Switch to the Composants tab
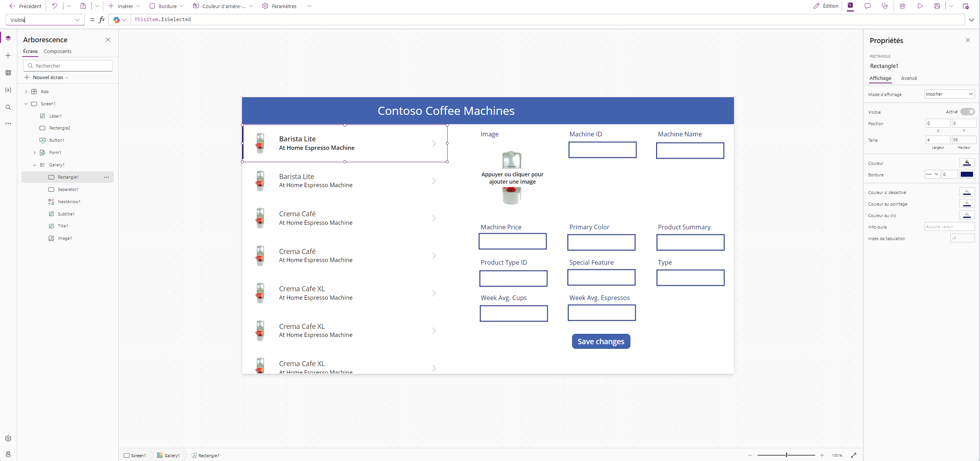The width and height of the screenshot is (980, 461). tap(58, 51)
